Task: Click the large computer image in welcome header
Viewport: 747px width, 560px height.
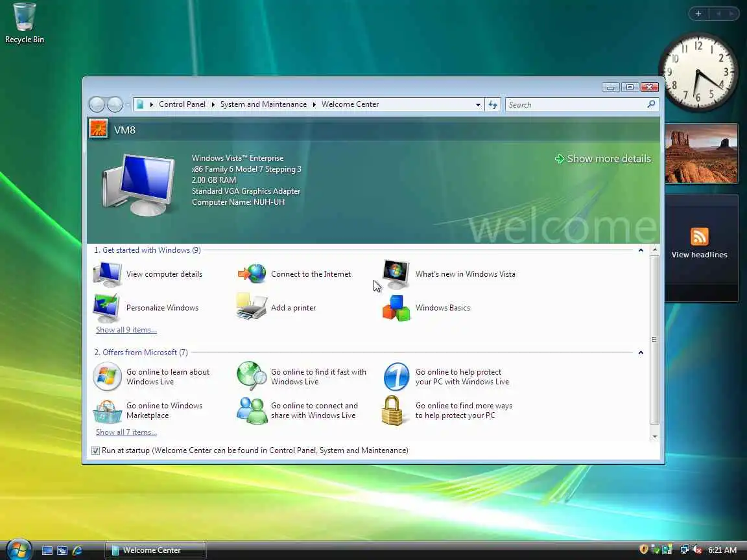Action: 139,185
